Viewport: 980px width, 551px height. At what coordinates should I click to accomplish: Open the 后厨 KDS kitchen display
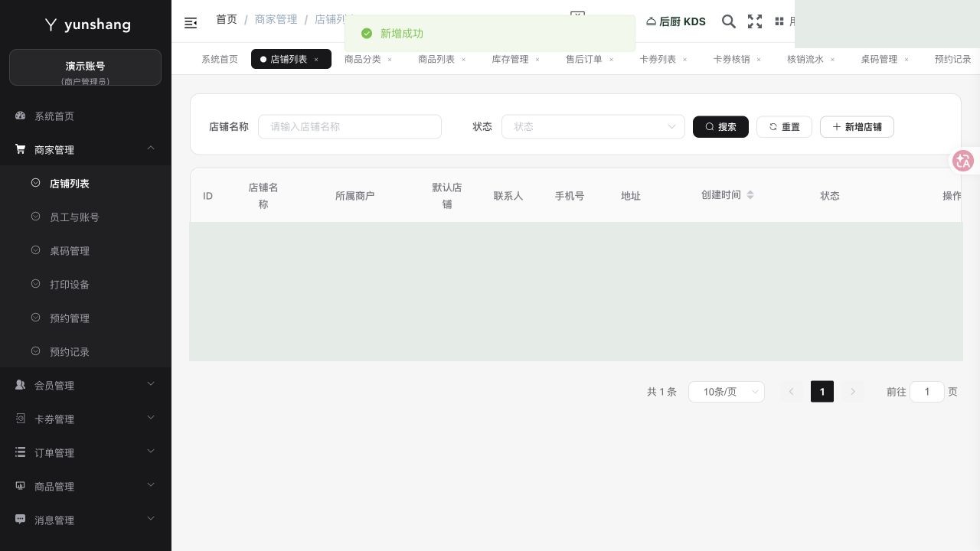(676, 21)
